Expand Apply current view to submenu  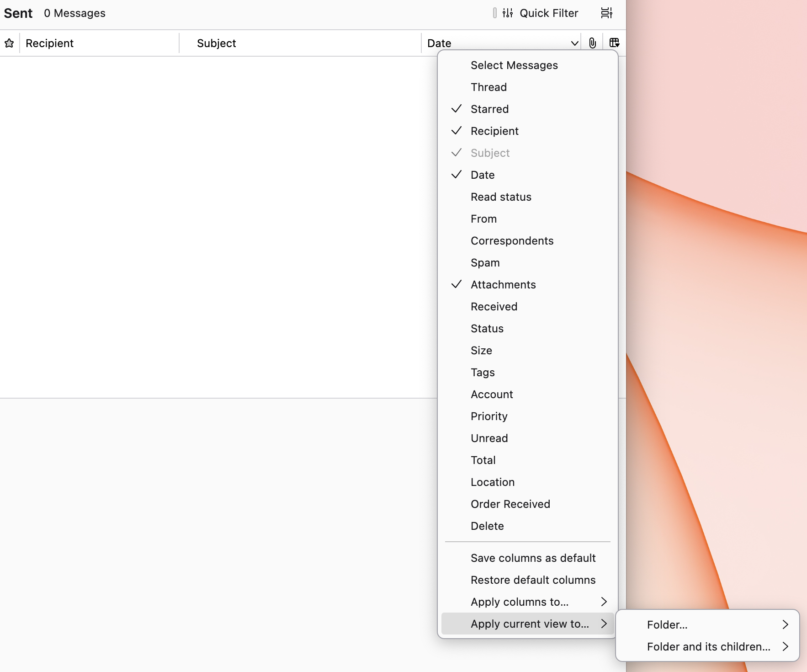[528, 624]
